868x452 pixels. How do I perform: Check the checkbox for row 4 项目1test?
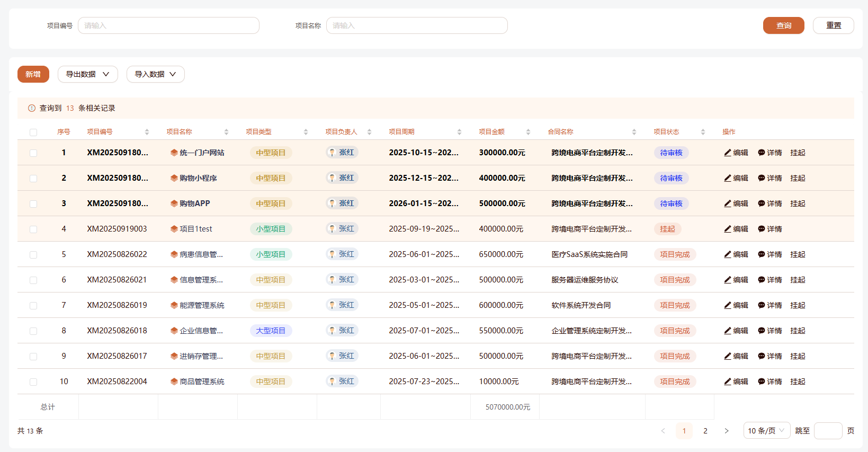(33, 229)
